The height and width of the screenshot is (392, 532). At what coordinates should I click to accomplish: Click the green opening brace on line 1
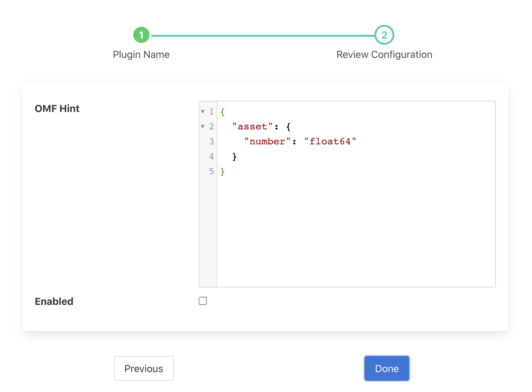tap(222, 112)
